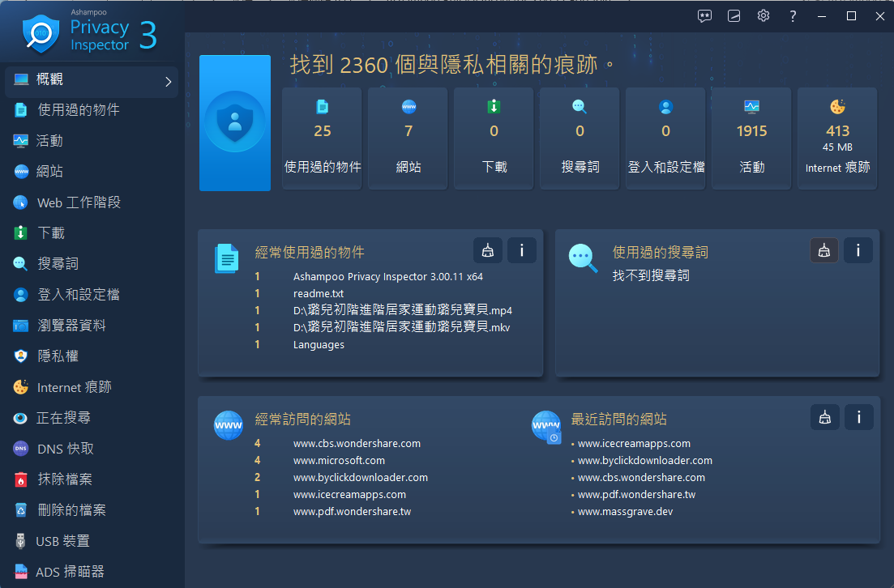Click www.icecreamapps.com in recent sites
This screenshot has height=588, width=894.
[634, 443]
